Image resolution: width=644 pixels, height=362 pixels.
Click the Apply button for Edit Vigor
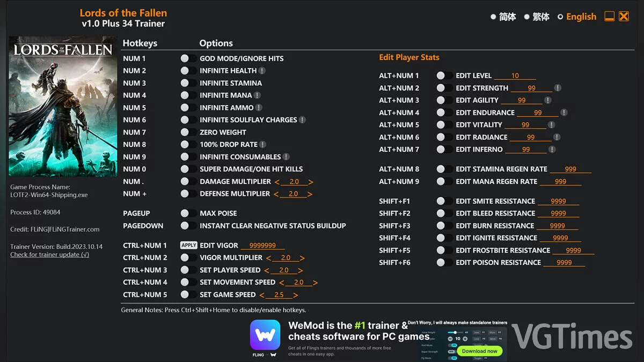[x=189, y=246]
